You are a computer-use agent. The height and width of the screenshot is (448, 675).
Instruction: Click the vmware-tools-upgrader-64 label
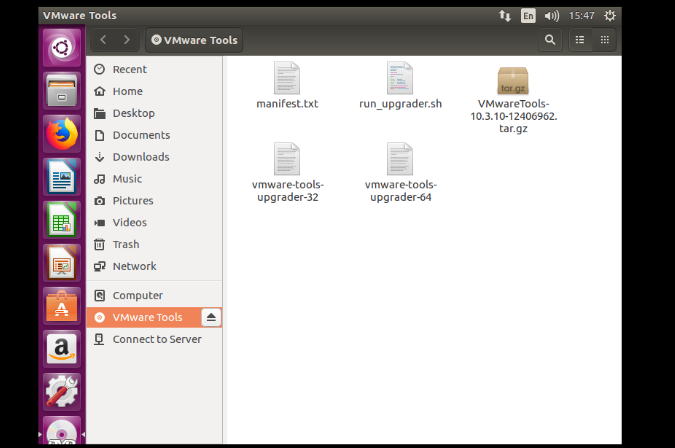[x=400, y=191]
